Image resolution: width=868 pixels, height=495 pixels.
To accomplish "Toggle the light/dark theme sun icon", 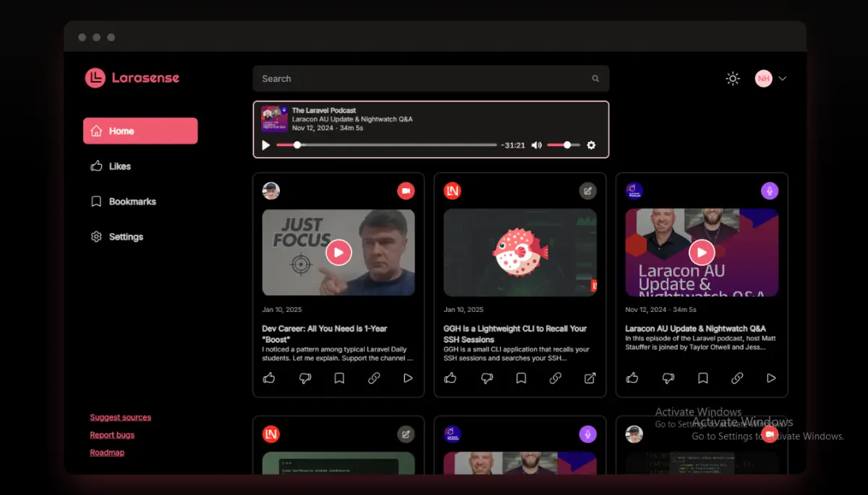I will pos(733,79).
